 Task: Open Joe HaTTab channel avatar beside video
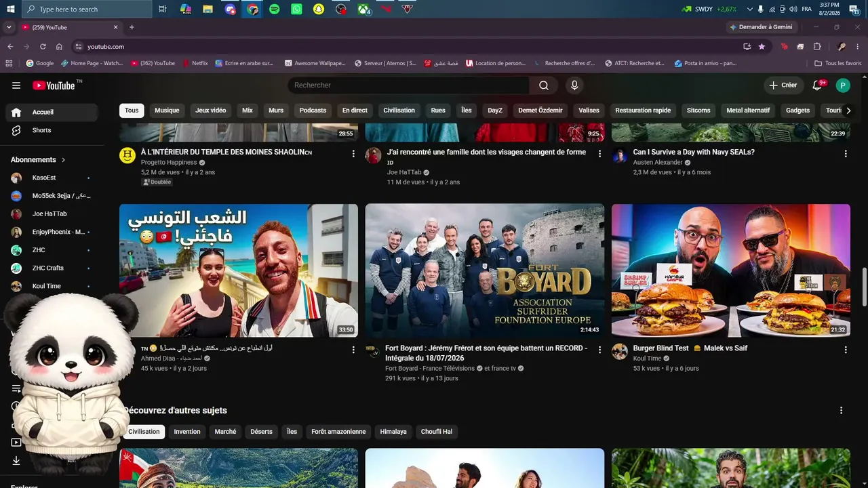[x=373, y=156]
